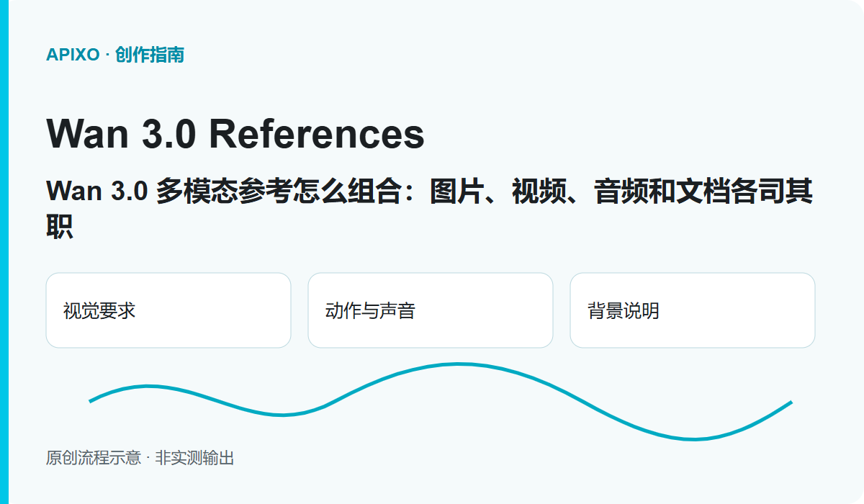Image resolution: width=864 pixels, height=504 pixels.
Task: Select the 多模态参考怎么组合 subtitle text
Action: pyautogui.click(x=279, y=192)
